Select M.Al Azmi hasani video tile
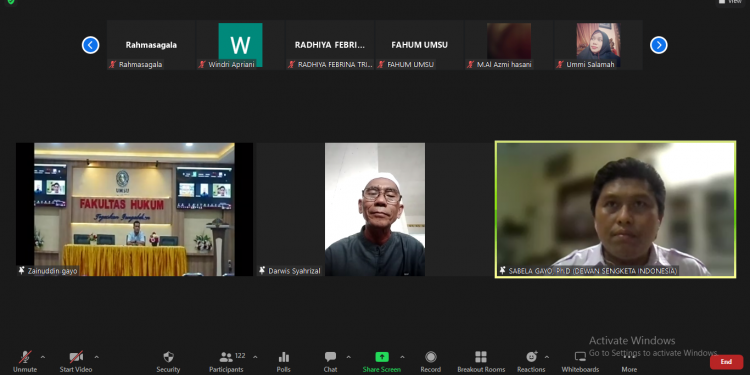The height and width of the screenshot is (375, 750). click(x=509, y=45)
